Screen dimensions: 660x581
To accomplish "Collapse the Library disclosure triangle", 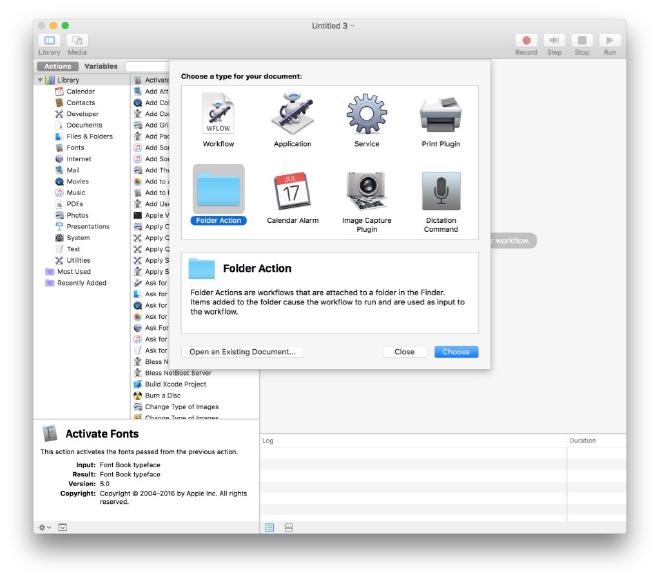I will pyautogui.click(x=40, y=80).
